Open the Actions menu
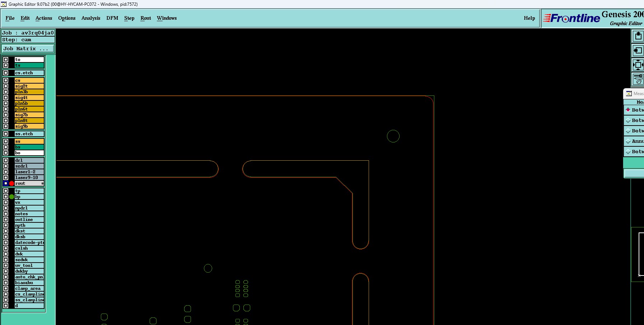Image resolution: width=644 pixels, height=325 pixels. point(44,18)
